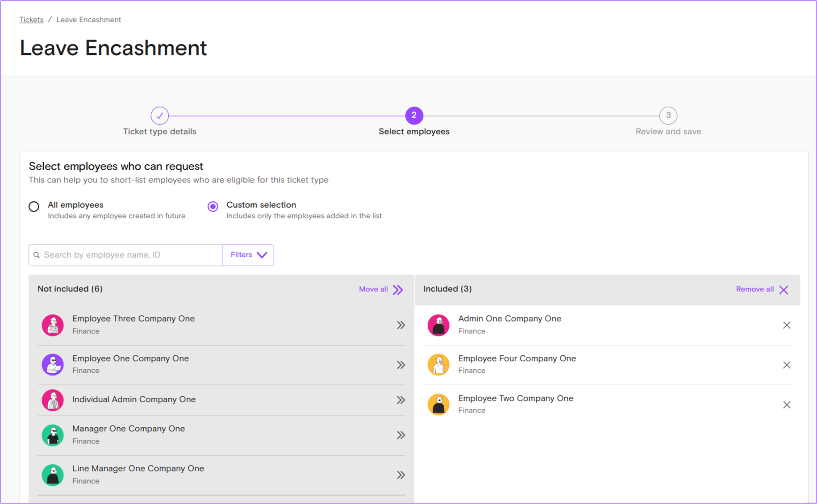
Task: Remove Admin One Company One from included
Action: coord(787,325)
